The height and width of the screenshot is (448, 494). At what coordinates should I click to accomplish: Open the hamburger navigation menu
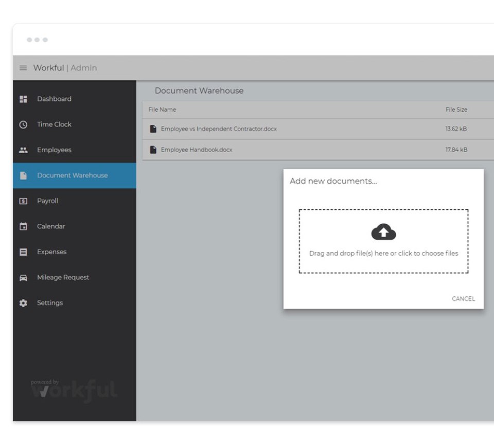tap(23, 68)
